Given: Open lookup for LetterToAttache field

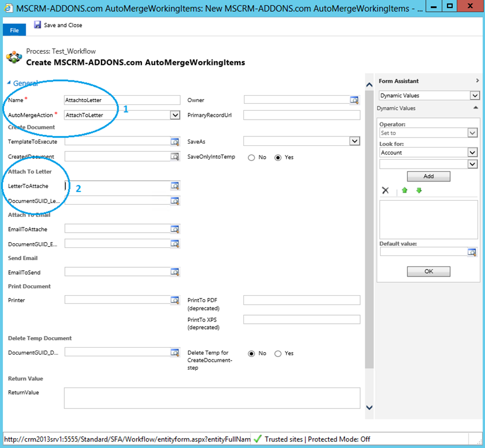Looking at the screenshot, I should click(175, 186).
